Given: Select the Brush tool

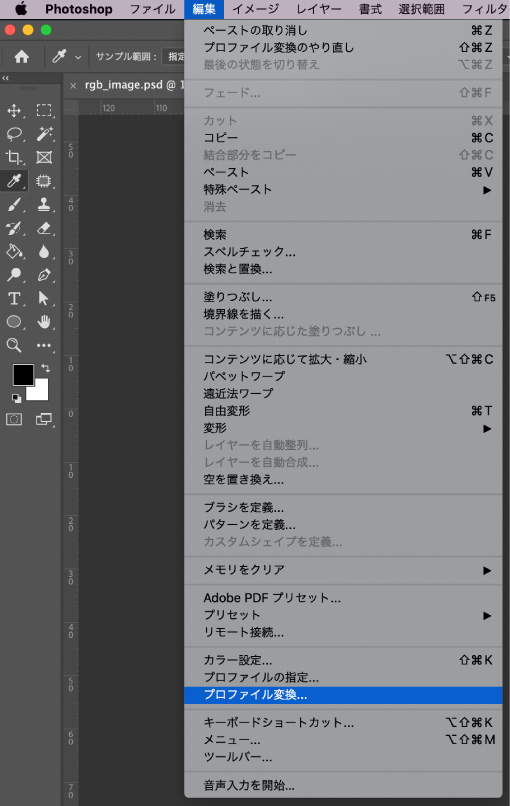Looking at the screenshot, I should [14, 205].
